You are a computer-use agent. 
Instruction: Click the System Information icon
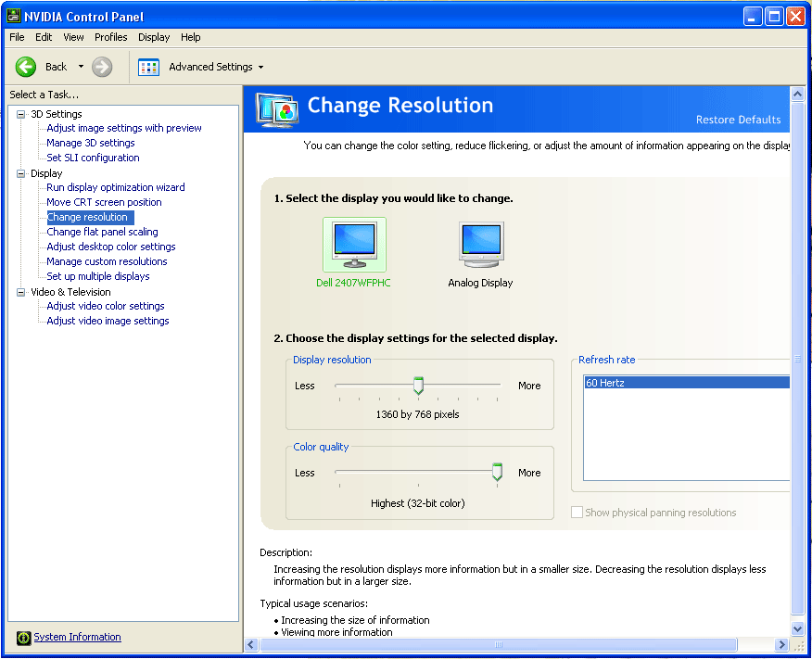click(24, 638)
